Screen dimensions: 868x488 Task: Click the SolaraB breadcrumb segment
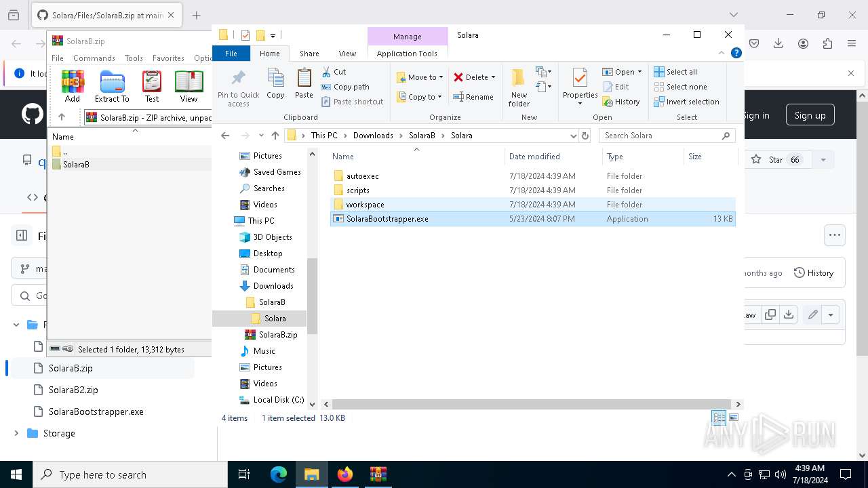(422, 136)
